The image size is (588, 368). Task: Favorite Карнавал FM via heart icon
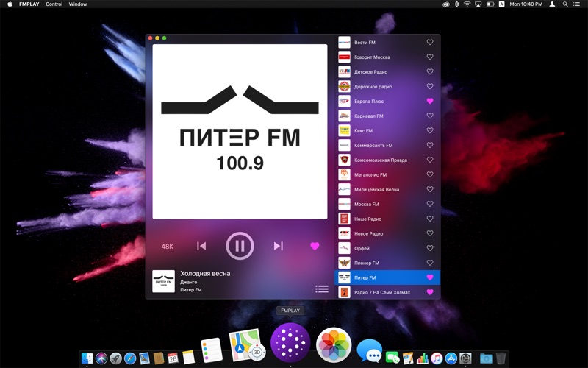coord(430,116)
